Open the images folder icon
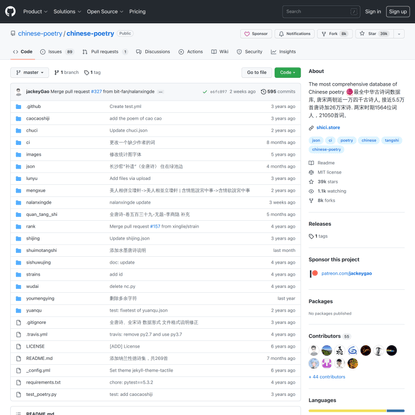The image size is (415, 415). click(x=19, y=155)
